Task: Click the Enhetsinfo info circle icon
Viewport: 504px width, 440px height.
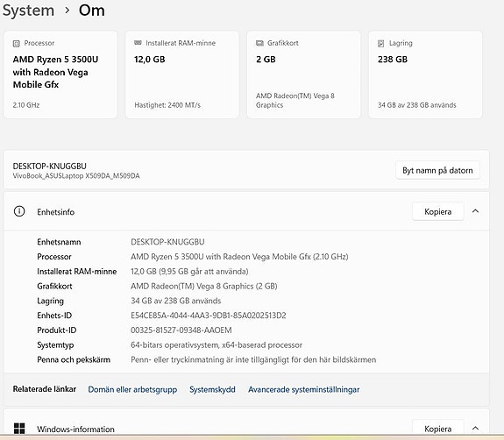Action: (19, 211)
